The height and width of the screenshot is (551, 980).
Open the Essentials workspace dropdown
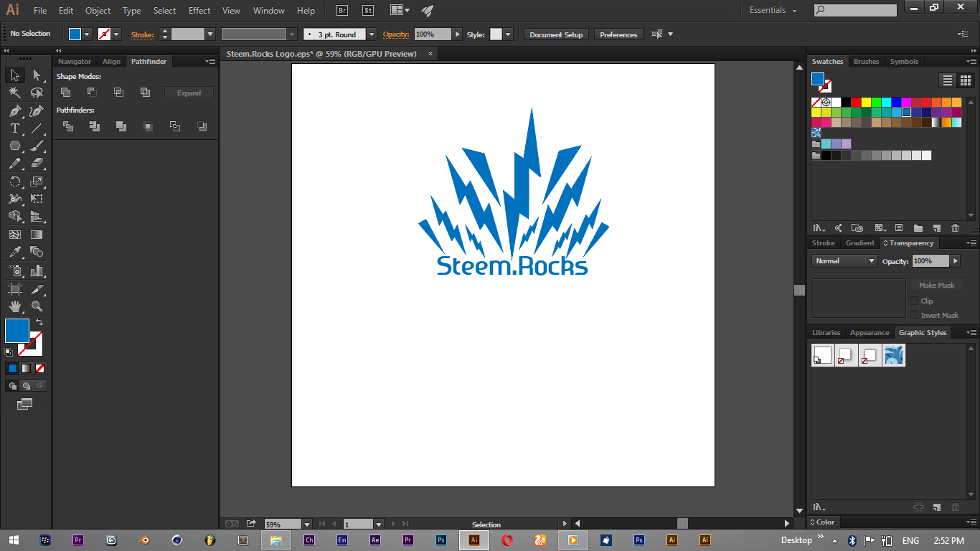tap(773, 11)
